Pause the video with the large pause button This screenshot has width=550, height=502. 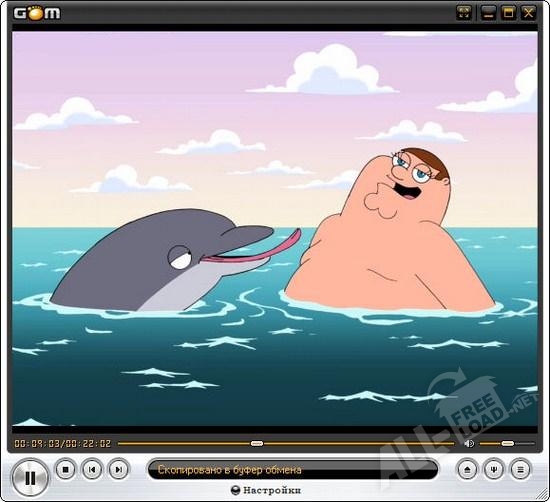30,477
